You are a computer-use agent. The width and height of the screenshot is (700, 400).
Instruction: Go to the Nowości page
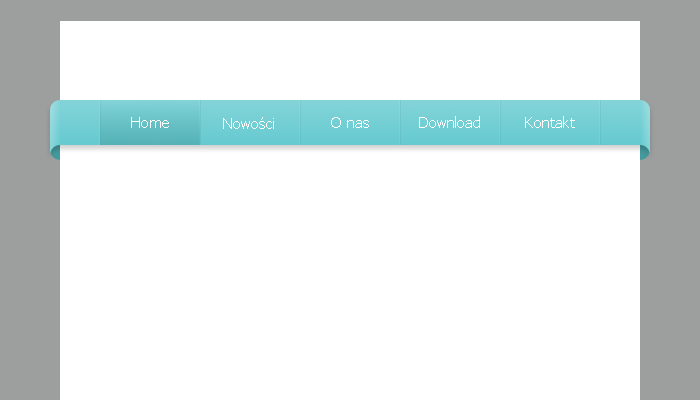click(249, 124)
